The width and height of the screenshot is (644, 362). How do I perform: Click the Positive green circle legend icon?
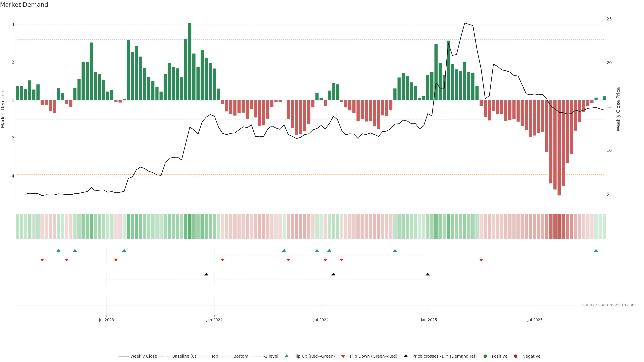(x=485, y=356)
